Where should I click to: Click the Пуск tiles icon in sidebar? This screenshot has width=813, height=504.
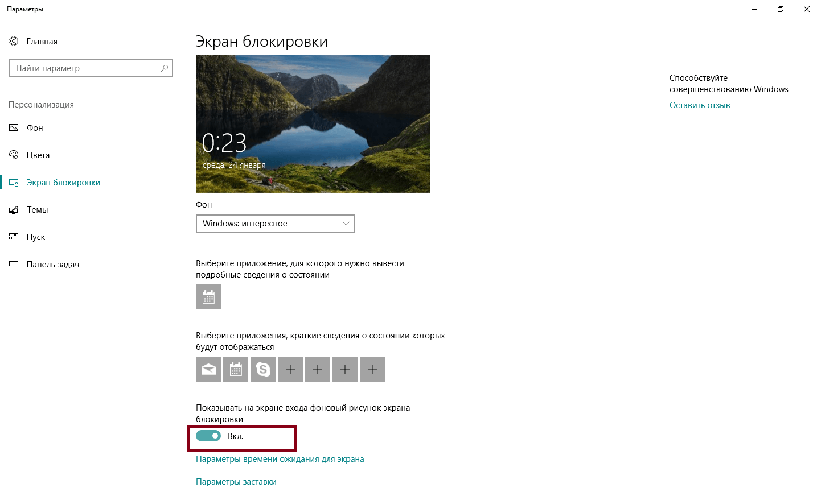pos(14,237)
